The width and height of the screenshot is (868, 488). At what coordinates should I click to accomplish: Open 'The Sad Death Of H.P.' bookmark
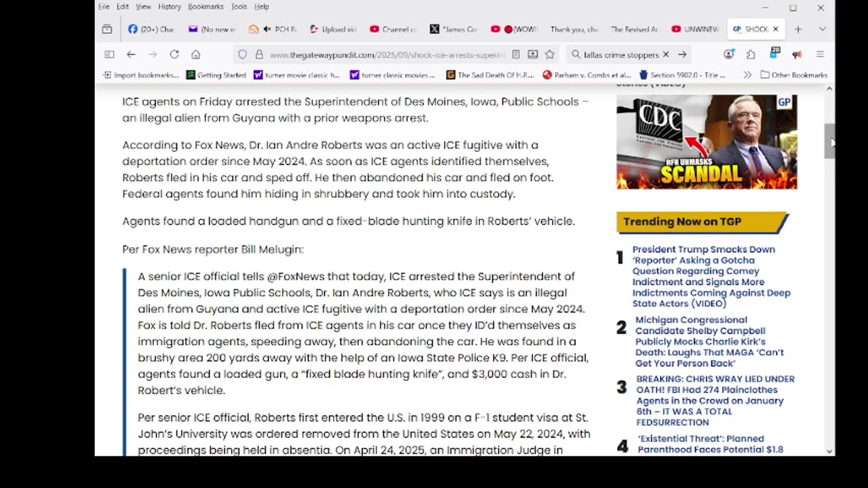point(490,75)
